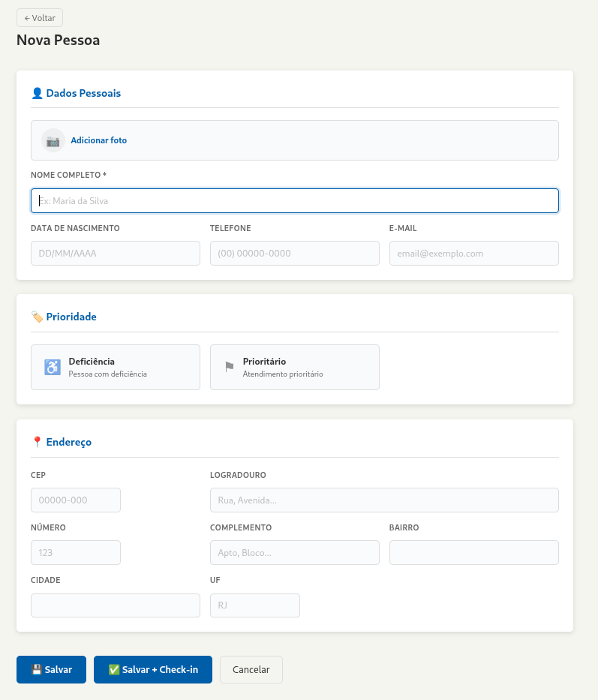598x700 pixels.
Task: Click the Número input field
Action: pos(76,552)
